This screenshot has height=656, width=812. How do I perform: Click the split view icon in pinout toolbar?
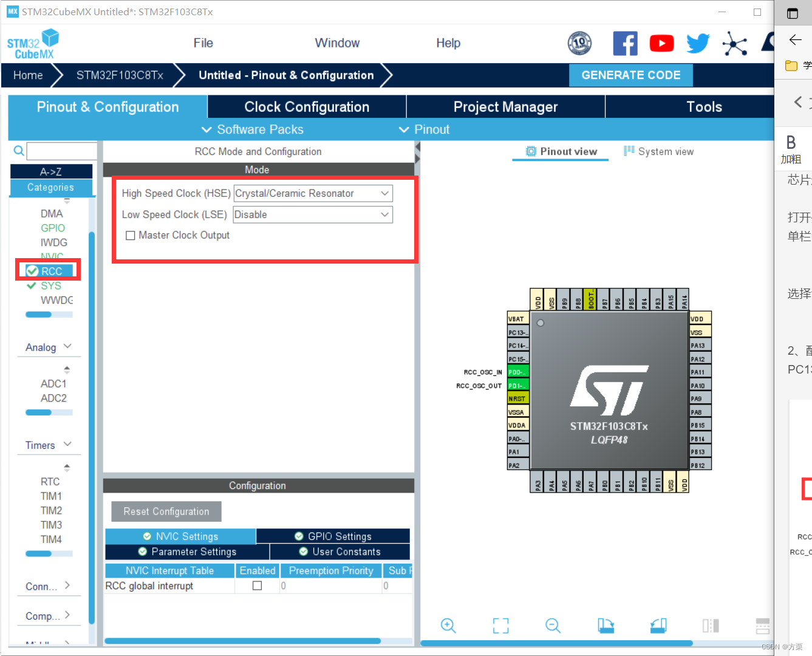click(711, 626)
